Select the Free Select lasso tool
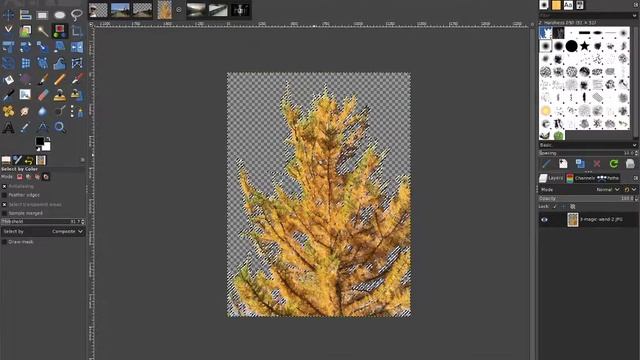 [77, 15]
